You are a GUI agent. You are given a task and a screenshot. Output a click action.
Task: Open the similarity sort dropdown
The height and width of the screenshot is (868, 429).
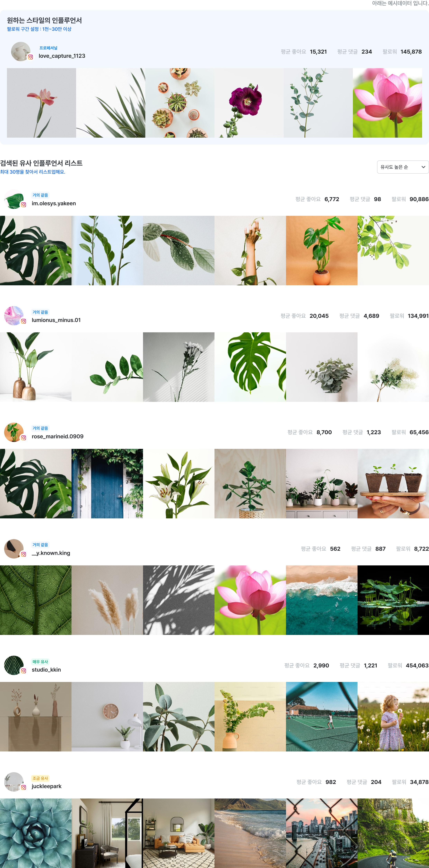403,167
